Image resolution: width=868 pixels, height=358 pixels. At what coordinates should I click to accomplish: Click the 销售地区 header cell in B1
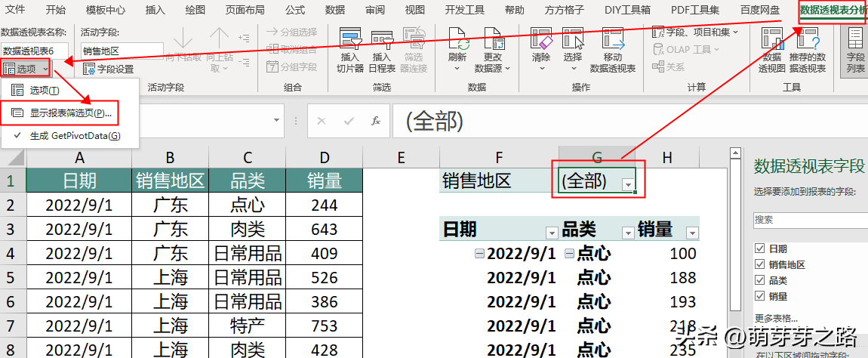(170, 181)
